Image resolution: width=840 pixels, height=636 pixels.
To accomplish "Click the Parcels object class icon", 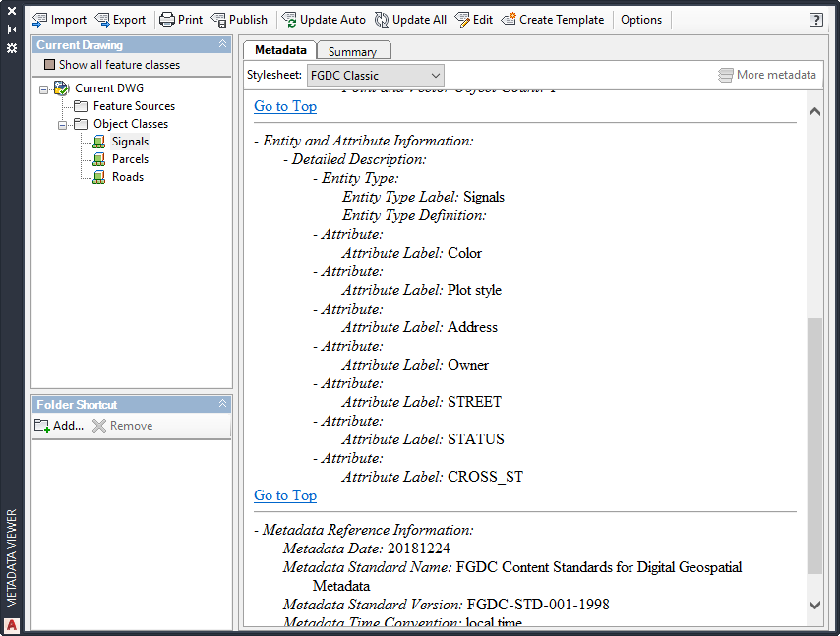I will click(99, 159).
